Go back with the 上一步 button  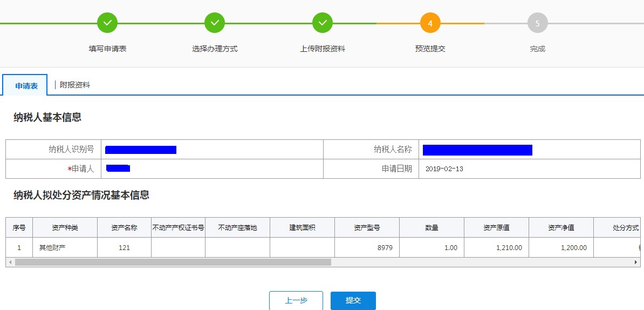coord(296,301)
